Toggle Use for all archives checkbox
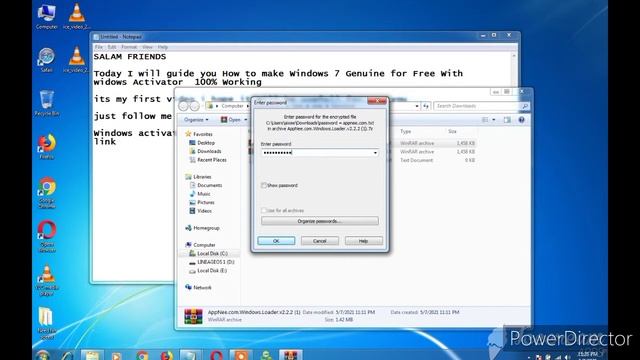The height and width of the screenshot is (360, 640). tap(264, 210)
